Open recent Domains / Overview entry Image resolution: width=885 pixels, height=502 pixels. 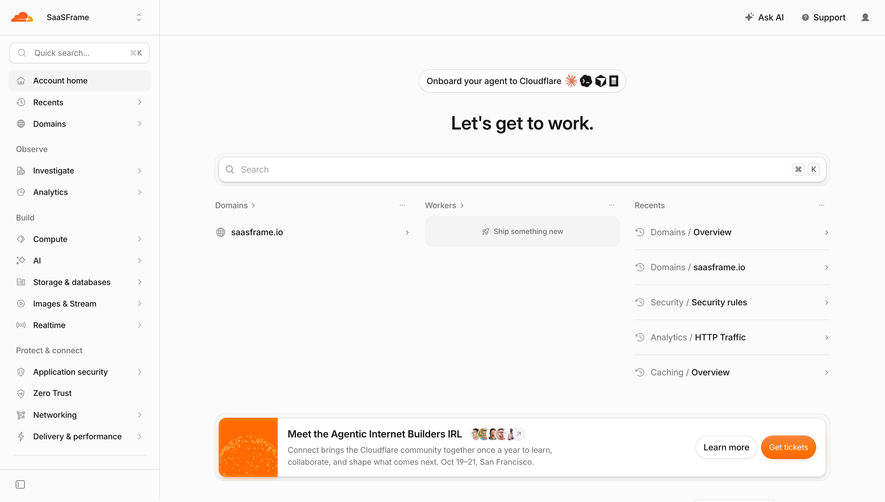coord(732,232)
